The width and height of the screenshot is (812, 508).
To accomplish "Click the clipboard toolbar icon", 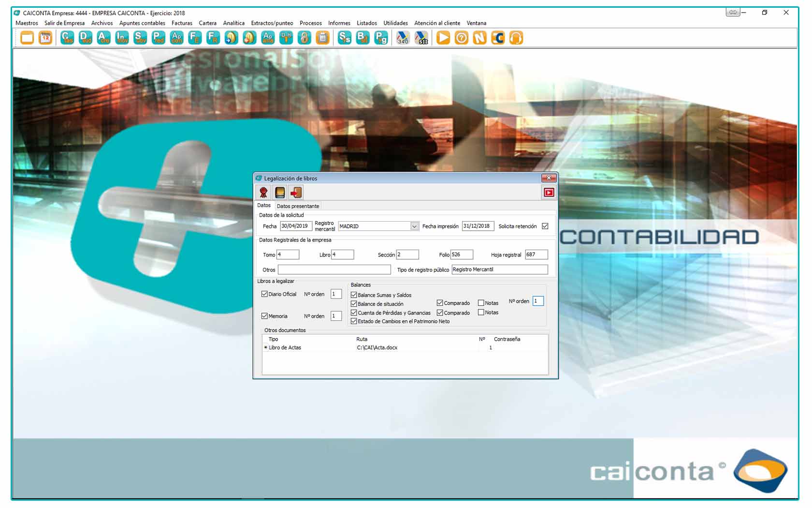I will (x=322, y=38).
